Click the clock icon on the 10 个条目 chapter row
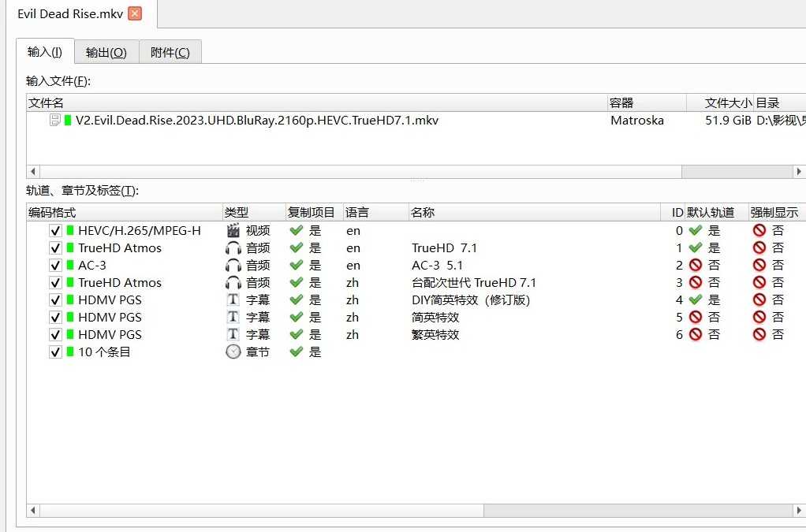This screenshot has width=806, height=532. [x=233, y=352]
